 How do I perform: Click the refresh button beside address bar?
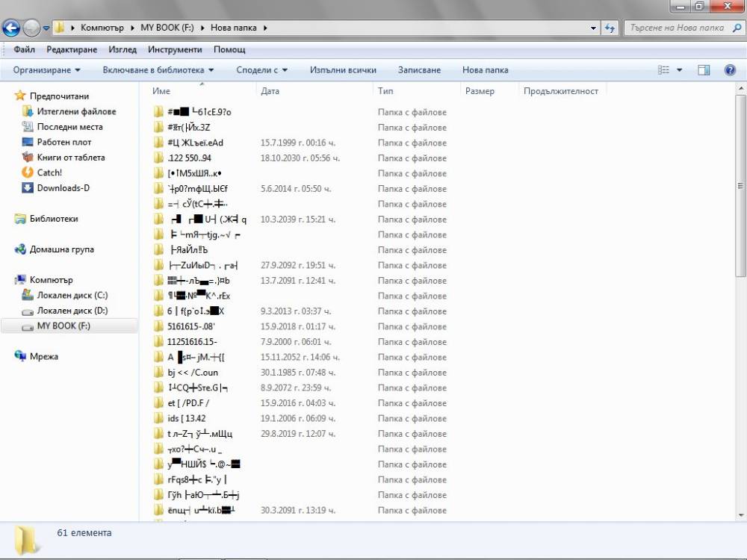click(610, 28)
